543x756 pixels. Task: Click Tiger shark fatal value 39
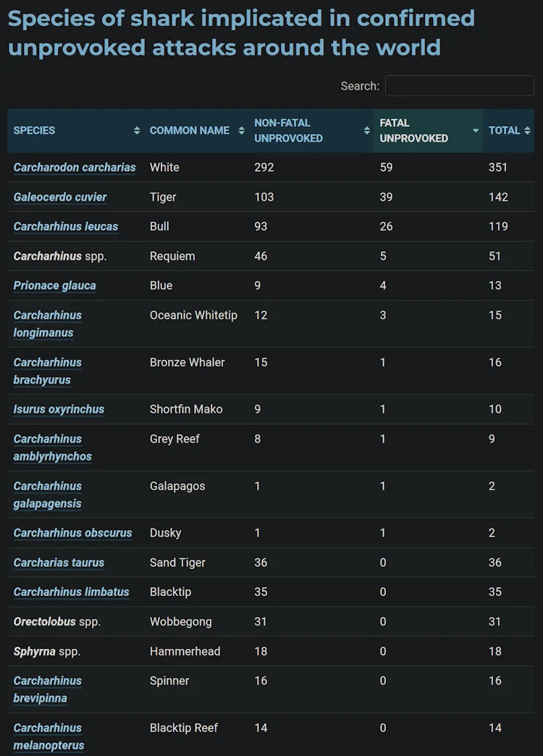click(x=387, y=197)
